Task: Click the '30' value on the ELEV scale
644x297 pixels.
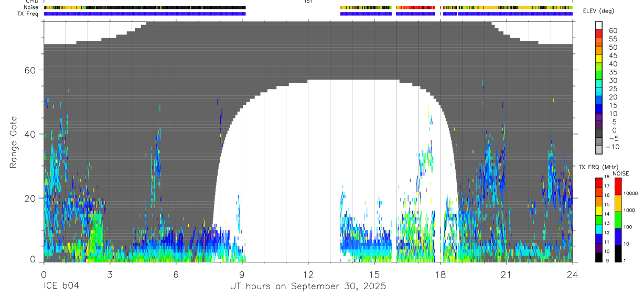Action: pyautogui.click(x=613, y=80)
